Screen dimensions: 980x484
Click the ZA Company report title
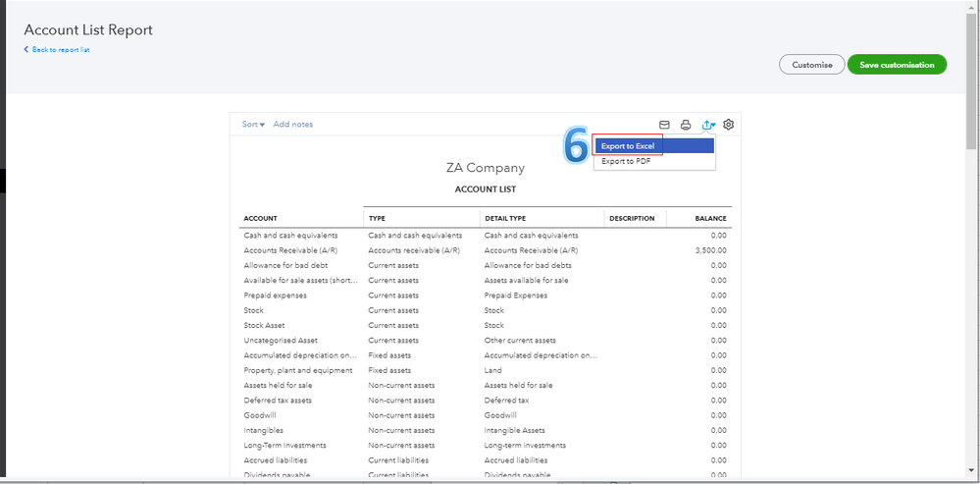(x=486, y=168)
